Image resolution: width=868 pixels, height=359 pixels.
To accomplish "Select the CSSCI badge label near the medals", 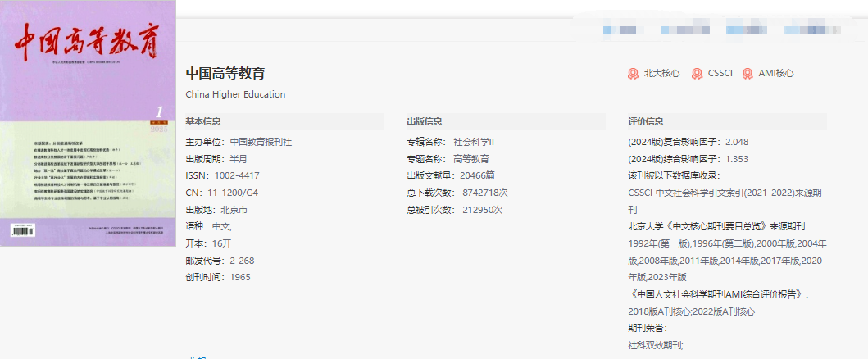I will tap(720, 73).
